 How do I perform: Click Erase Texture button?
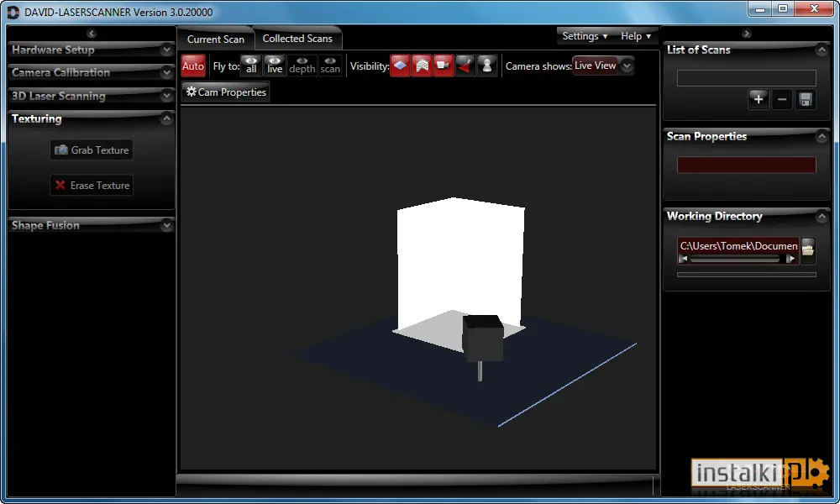pos(92,186)
